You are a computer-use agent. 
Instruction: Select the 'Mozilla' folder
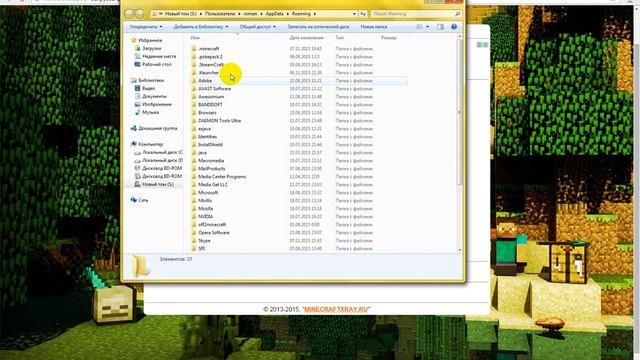[x=205, y=209]
